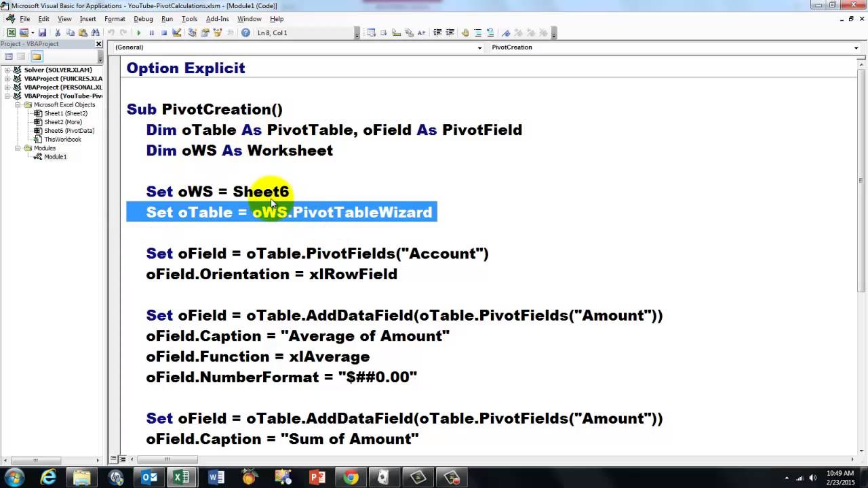868x488 pixels.
Task: Toggle Breakpoint with the hand icon
Action: click(465, 33)
